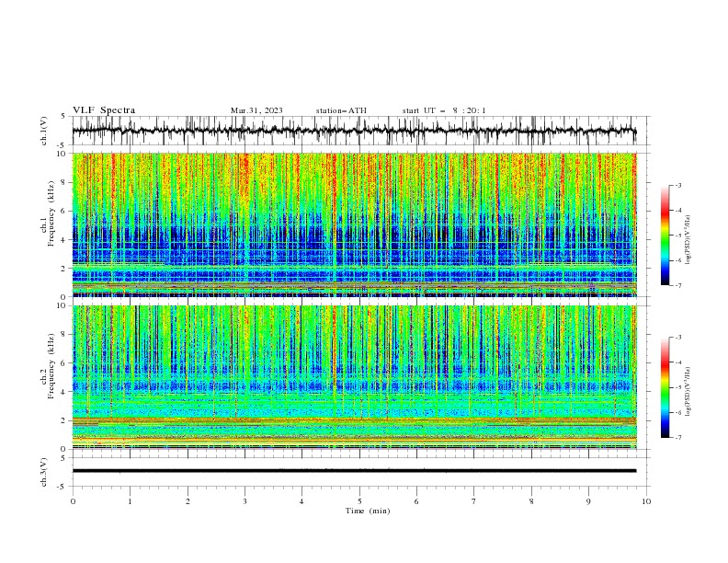
Task: Click time axis tick label '10'
Action: [x=646, y=501]
